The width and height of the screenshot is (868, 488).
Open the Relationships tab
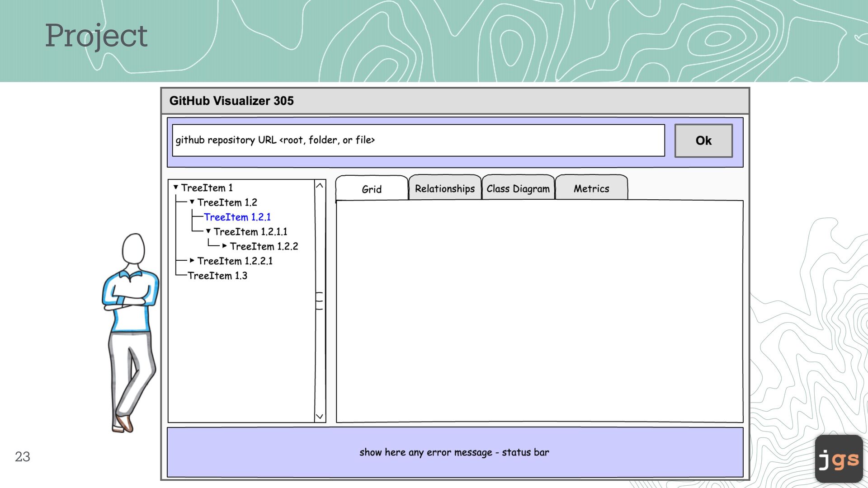445,188
